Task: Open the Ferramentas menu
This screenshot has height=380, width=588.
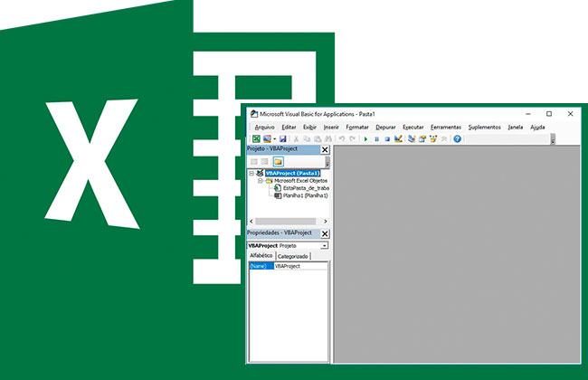Action: 445,128
